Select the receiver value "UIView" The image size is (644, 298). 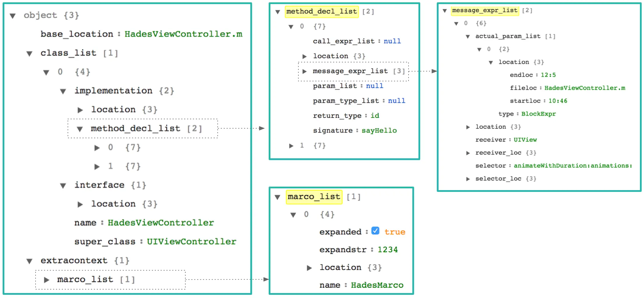click(x=525, y=140)
